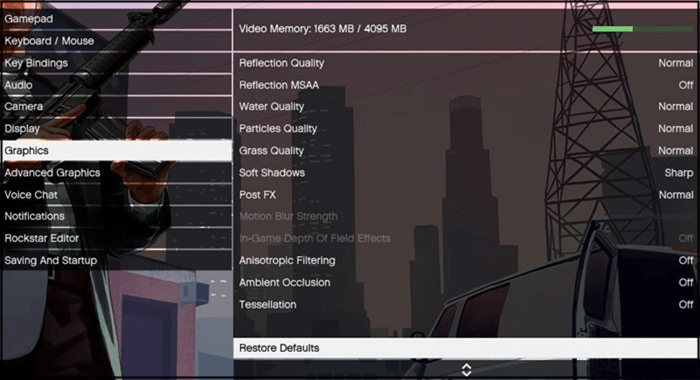
Task: Select the Tessellation setting row
Action: pos(465,305)
